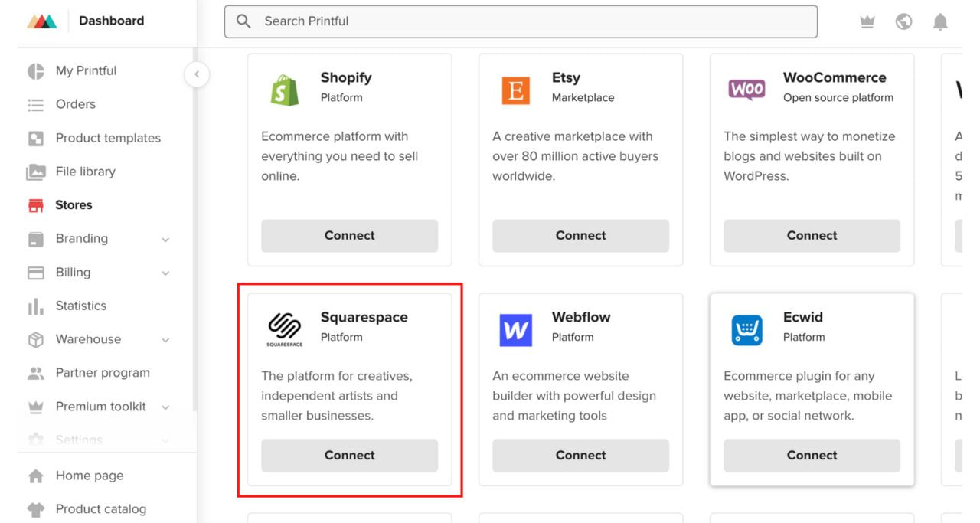980x523 pixels.
Task: Click the Printful logo icon
Action: (x=41, y=21)
